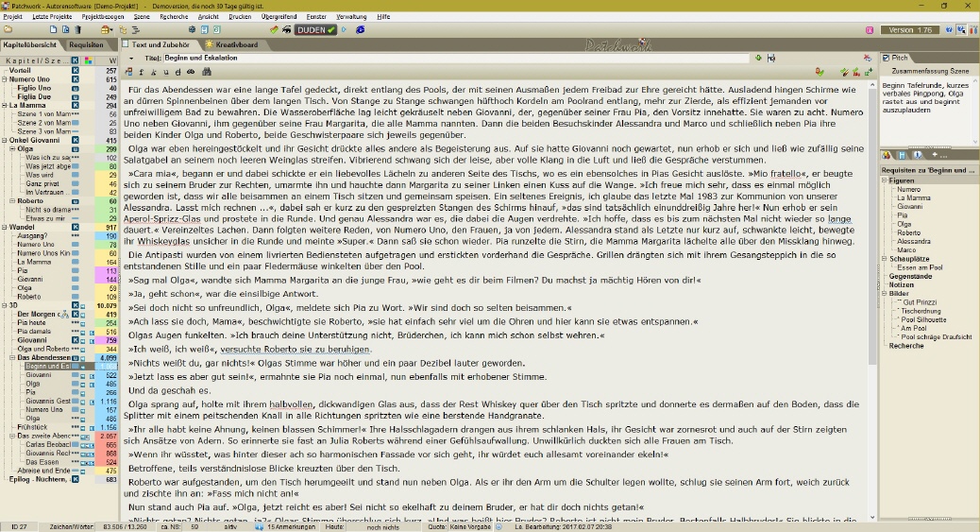Screen dimensions: 980x532
Task: Collapse the La Mamma chapter node
Action: 5,106
